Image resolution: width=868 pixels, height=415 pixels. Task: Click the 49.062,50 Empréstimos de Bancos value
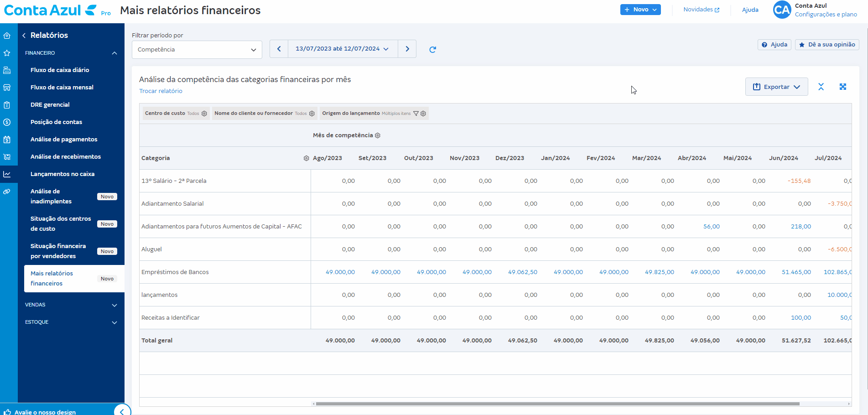pos(523,272)
